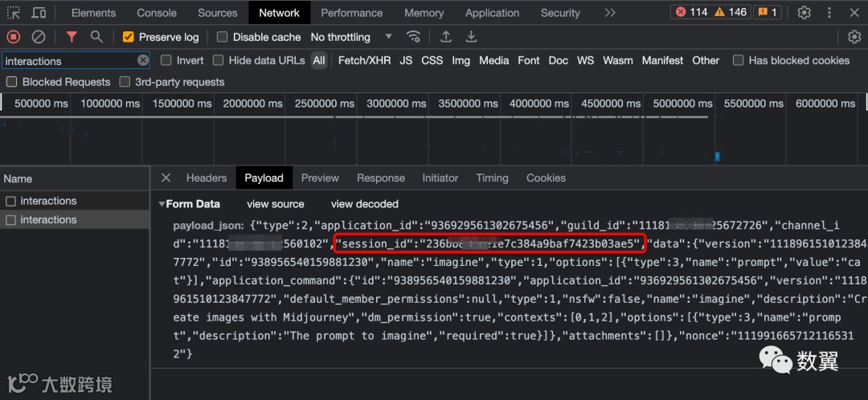Select the Network tab
Image resolution: width=868 pixels, height=400 pixels.
click(x=279, y=12)
